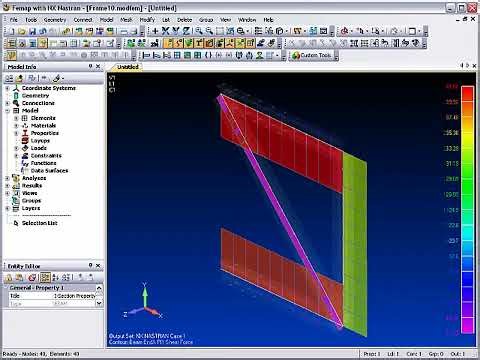Close the Model Info pane
The height and width of the screenshot is (360, 480).
click(x=98, y=67)
